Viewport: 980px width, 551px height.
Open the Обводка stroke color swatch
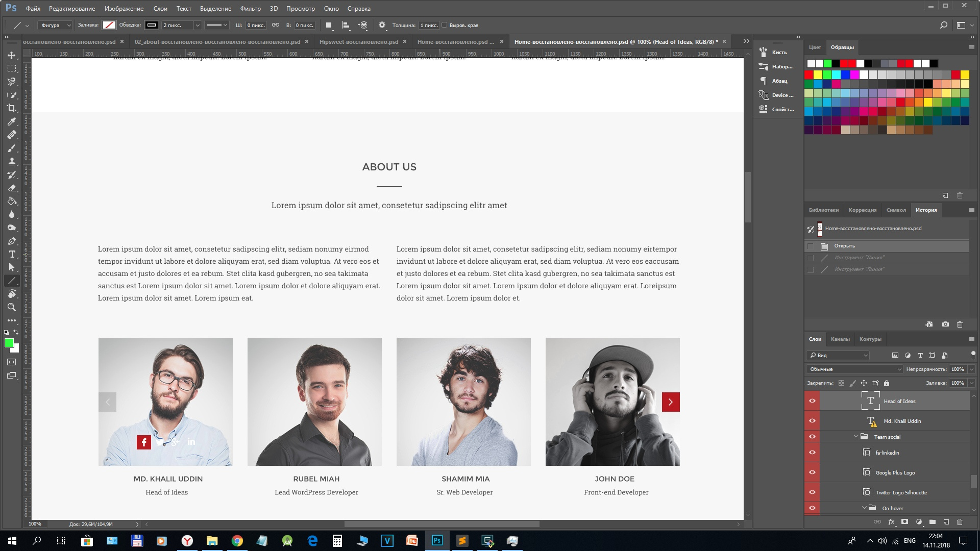tap(151, 25)
